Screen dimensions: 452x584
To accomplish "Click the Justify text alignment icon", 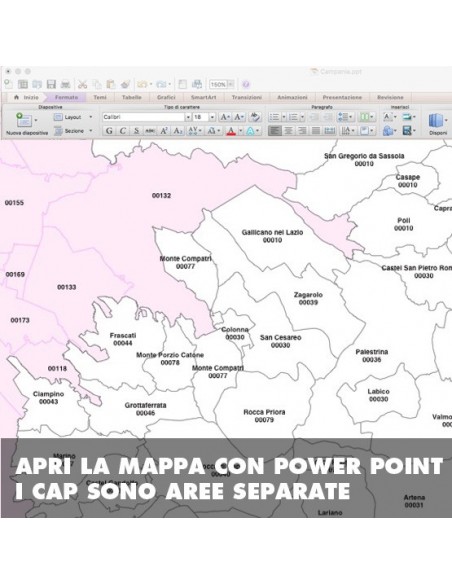I will pyautogui.click(x=316, y=131).
